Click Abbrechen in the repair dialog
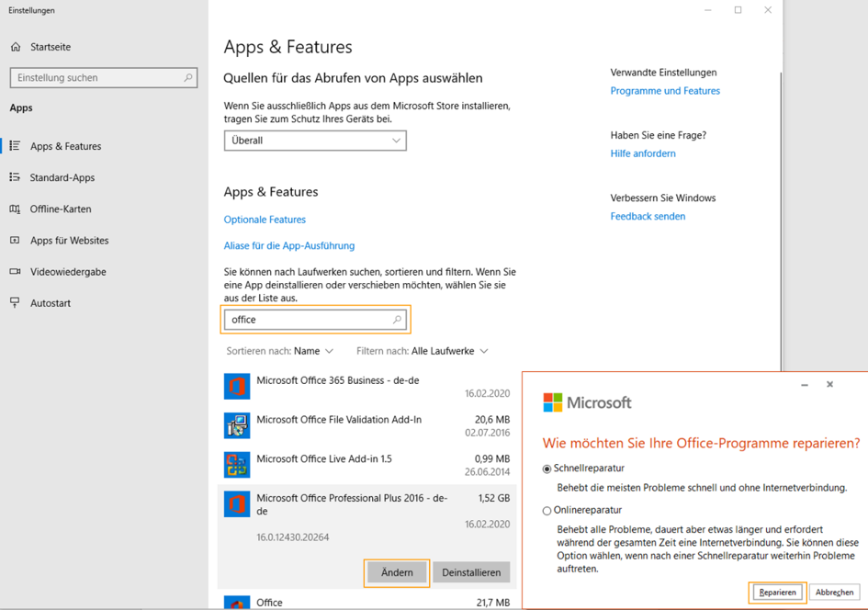Screen dimensions: 868x610 click(x=834, y=593)
